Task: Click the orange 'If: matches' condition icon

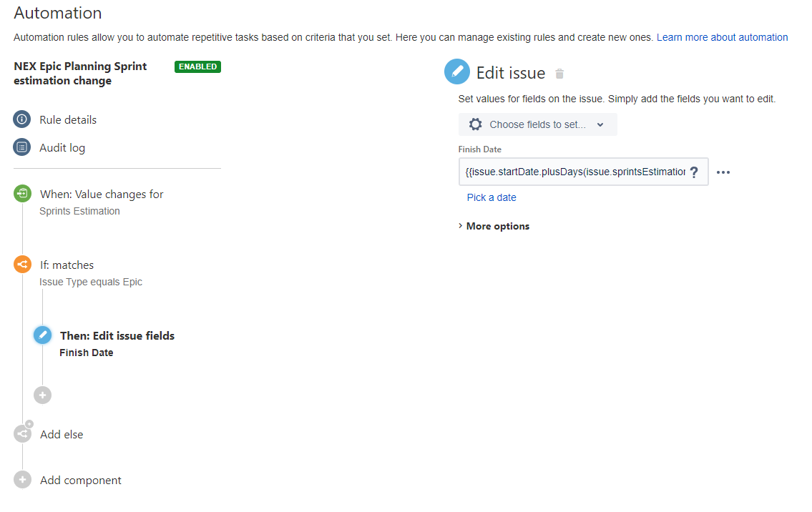Action: (22, 264)
